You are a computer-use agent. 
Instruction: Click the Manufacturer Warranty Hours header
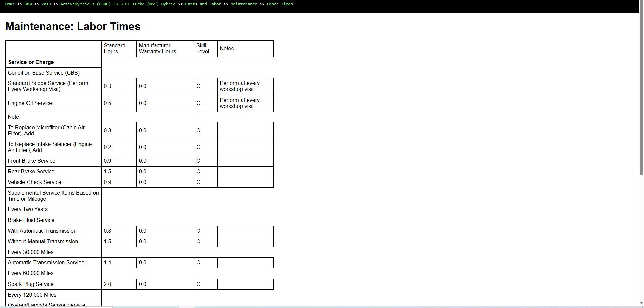tap(165, 49)
